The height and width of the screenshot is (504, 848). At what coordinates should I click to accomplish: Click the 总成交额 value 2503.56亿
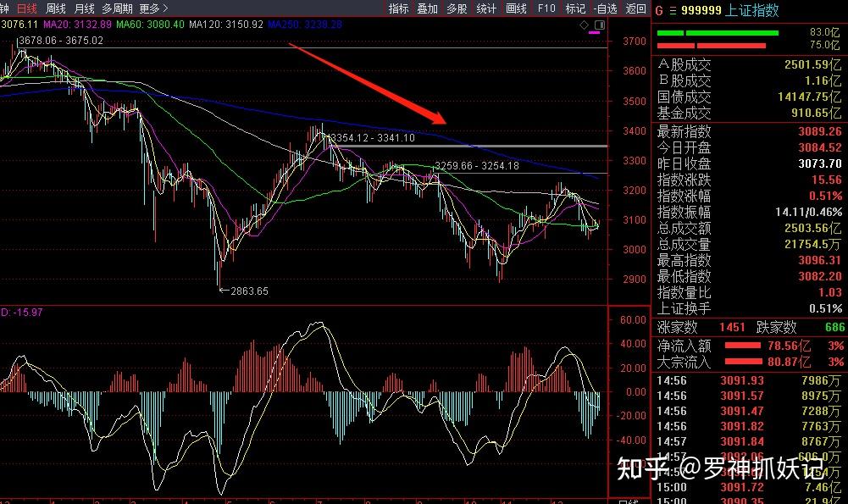point(813,228)
